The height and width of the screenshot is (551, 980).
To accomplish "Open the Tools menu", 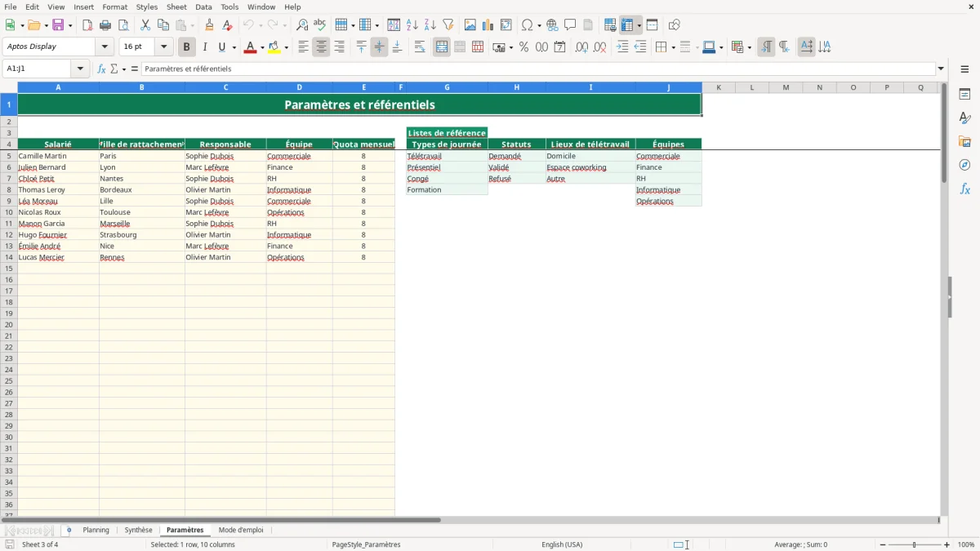I will point(229,7).
